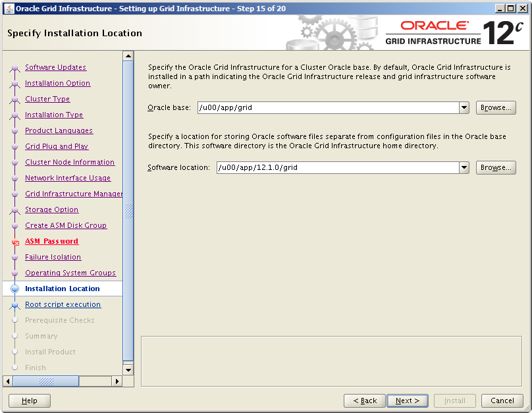Click the horizontal scrollbar thumb under the steps
Screen dimensions: 532x413
45,381
